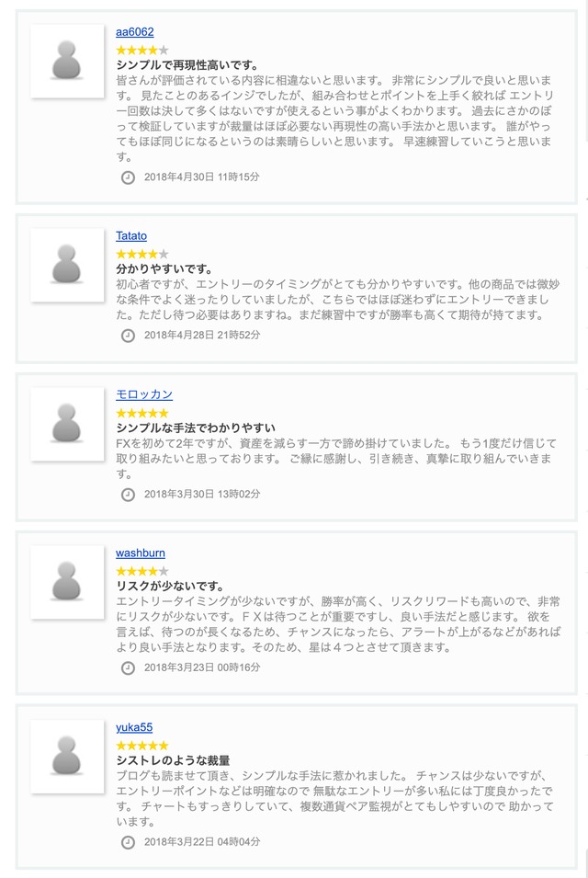Visit the washburn reviewer profile link
The image size is (588, 878).
(141, 553)
